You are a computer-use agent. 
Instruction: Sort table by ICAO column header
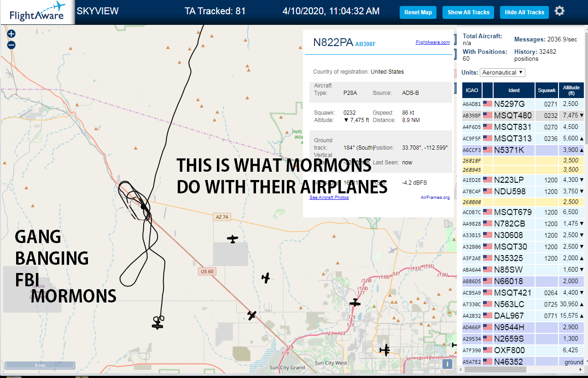click(472, 90)
